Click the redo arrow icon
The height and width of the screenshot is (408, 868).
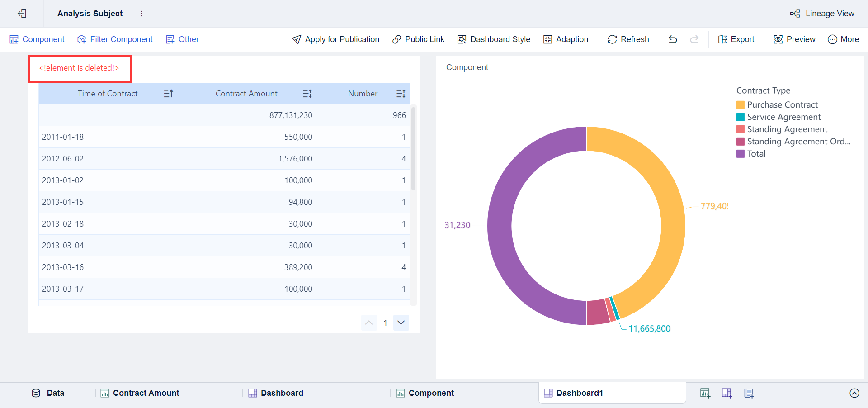pyautogui.click(x=694, y=39)
